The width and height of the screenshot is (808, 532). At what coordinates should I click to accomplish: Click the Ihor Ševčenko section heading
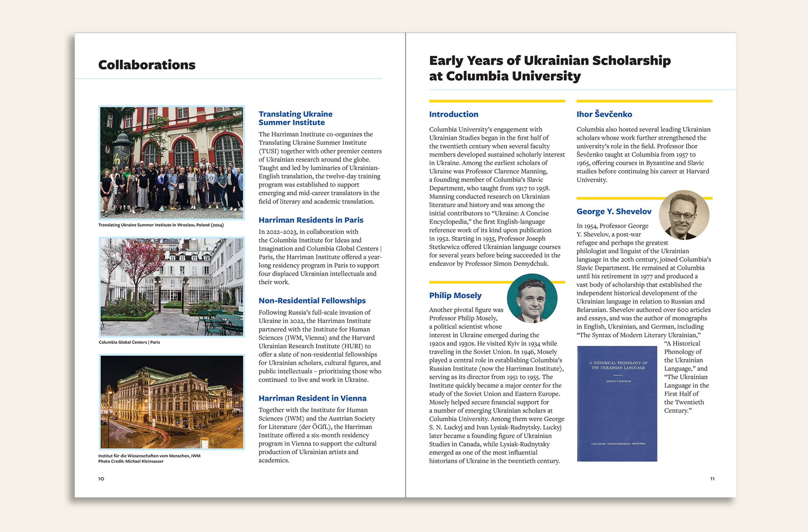[604, 114]
